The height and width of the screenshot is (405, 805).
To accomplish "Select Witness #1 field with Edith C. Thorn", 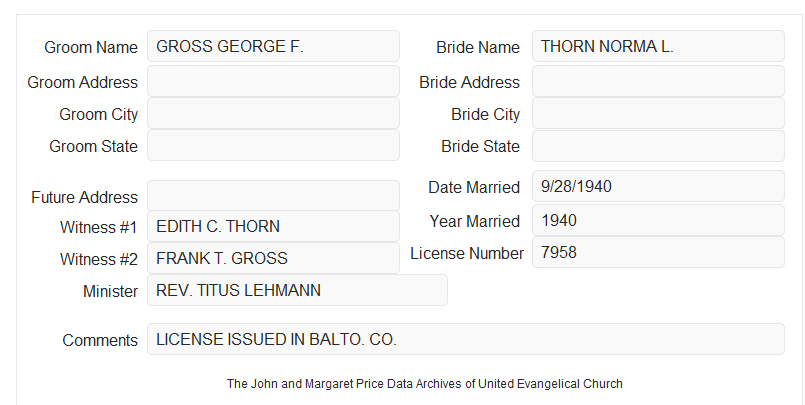I will pos(273,226).
